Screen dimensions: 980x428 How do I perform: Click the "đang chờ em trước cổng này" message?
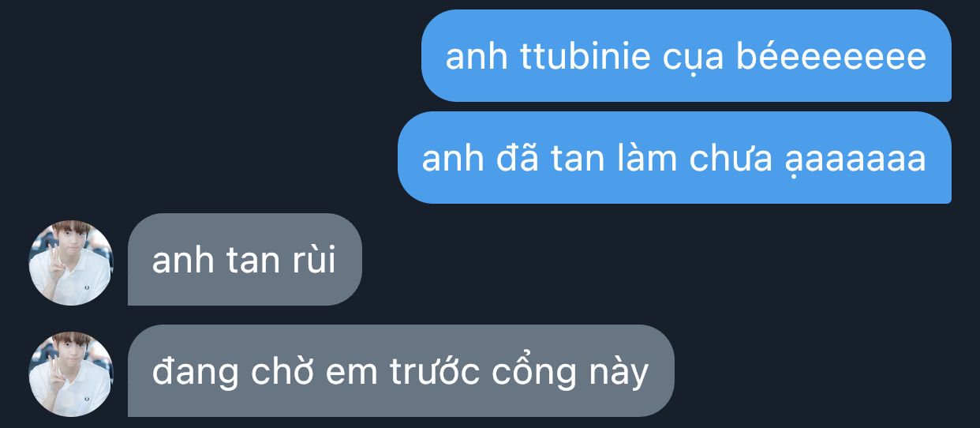pos(401,371)
